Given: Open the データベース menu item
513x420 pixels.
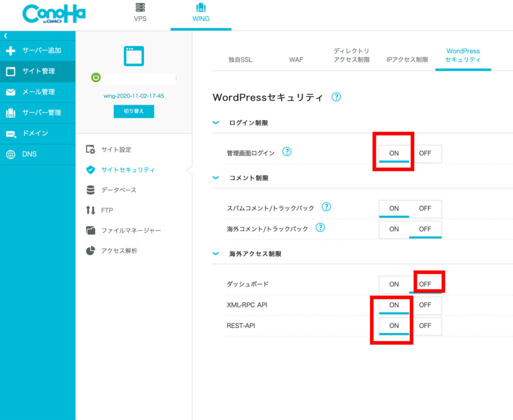Looking at the screenshot, I should pos(119,190).
